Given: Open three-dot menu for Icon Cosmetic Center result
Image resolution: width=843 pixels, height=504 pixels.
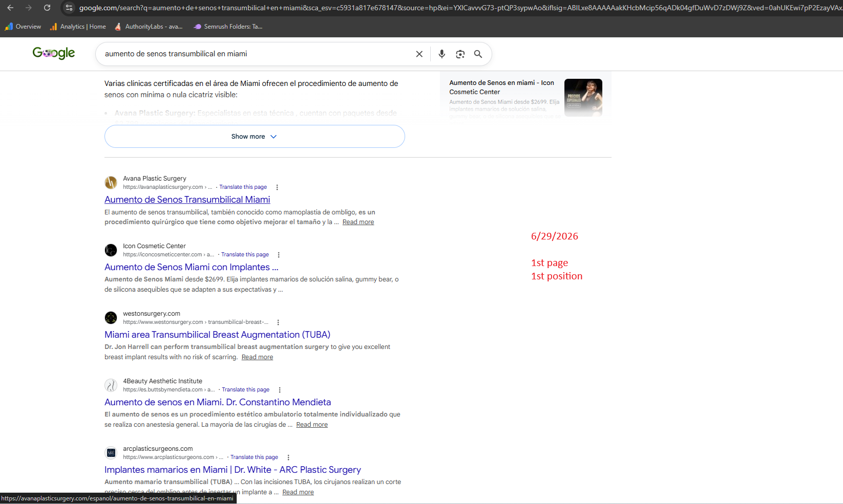Looking at the screenshot, I should click(279, 255).
